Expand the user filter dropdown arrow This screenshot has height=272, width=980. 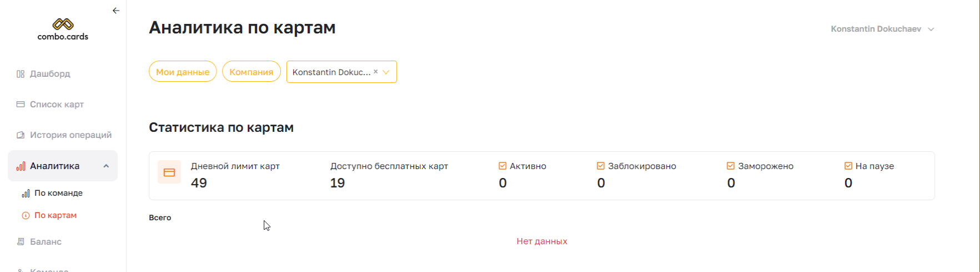pyautogui.click(x=386, y=72)
